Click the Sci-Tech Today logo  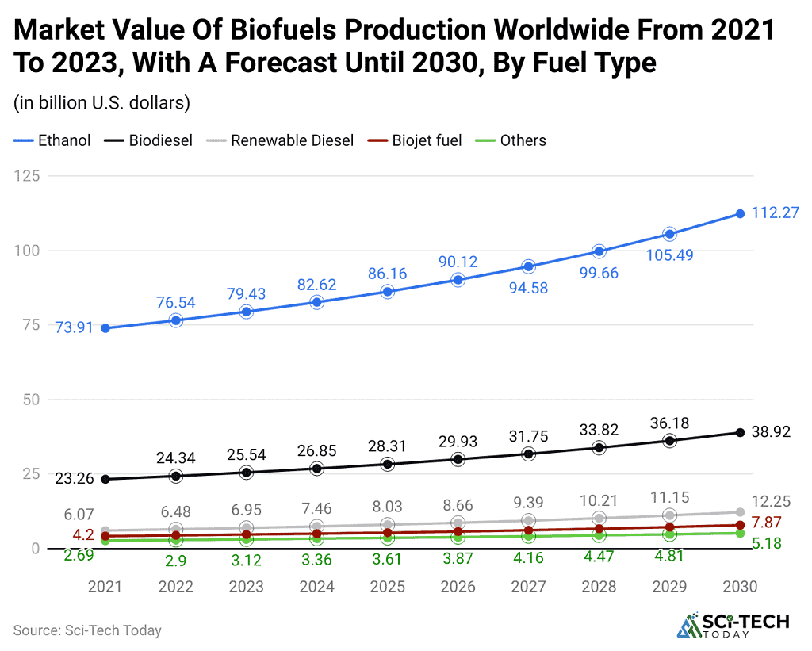point(733,625)
